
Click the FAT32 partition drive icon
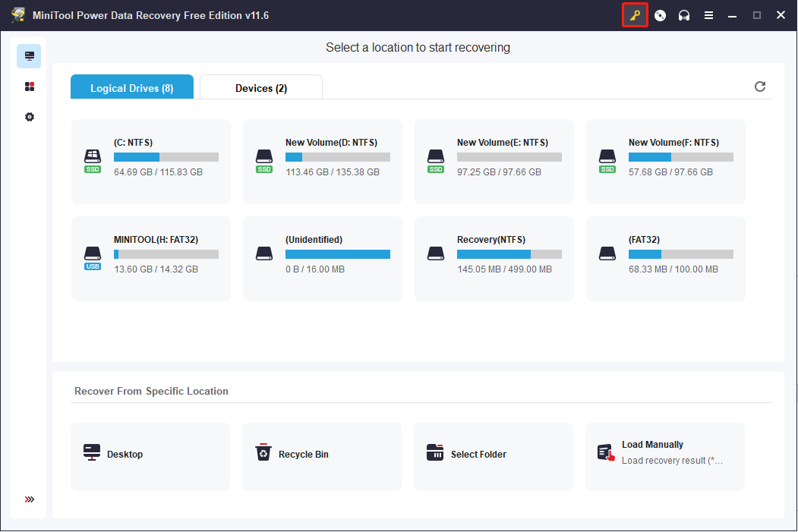607,253
